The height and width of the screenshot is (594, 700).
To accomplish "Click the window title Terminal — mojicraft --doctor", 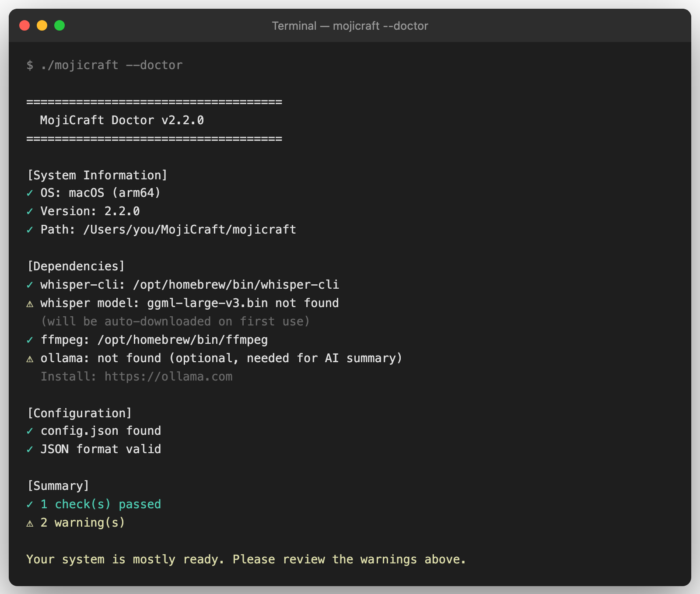I will [x=350, y=26].
